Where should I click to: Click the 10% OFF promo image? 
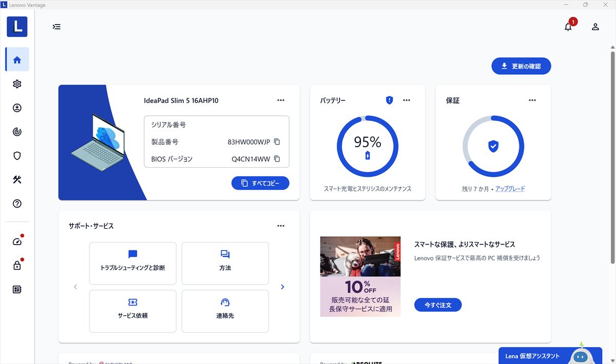[x=360, y=276]
